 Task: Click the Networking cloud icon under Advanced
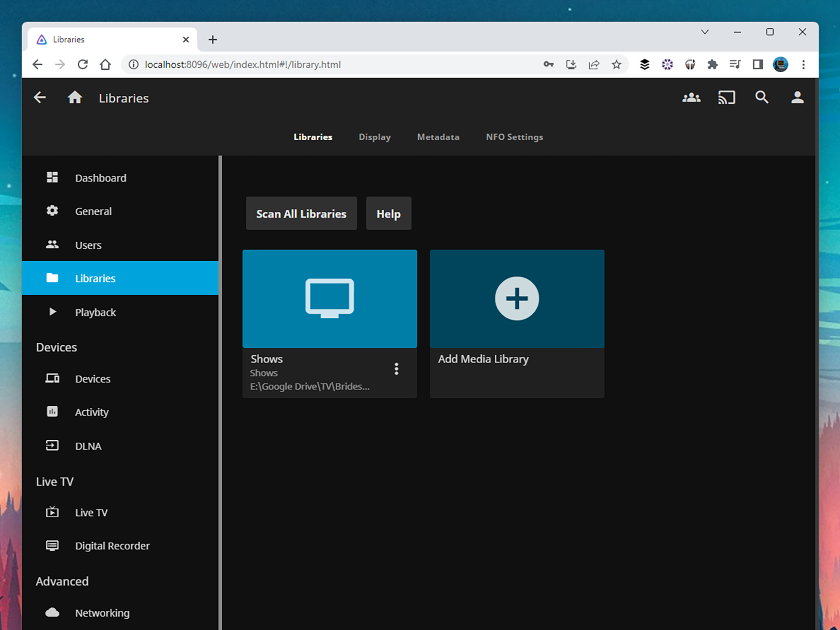point(52,612)
